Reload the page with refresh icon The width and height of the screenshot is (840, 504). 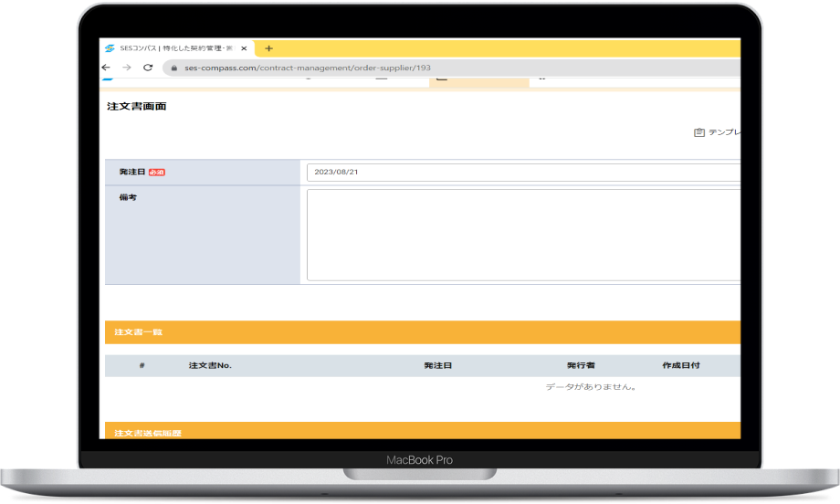click(148, 68)
